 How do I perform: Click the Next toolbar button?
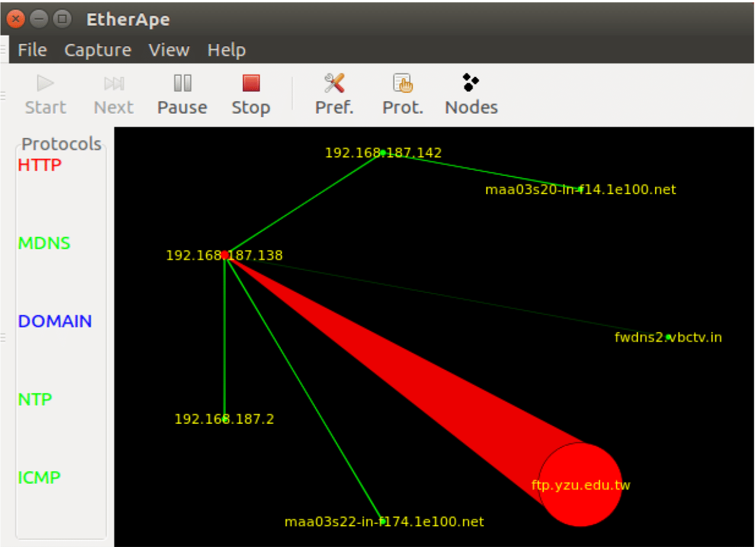click(x=114, y=95)
